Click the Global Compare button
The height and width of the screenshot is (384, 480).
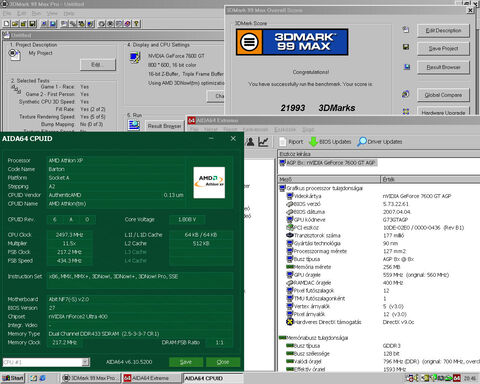click(x=443, y=95)
